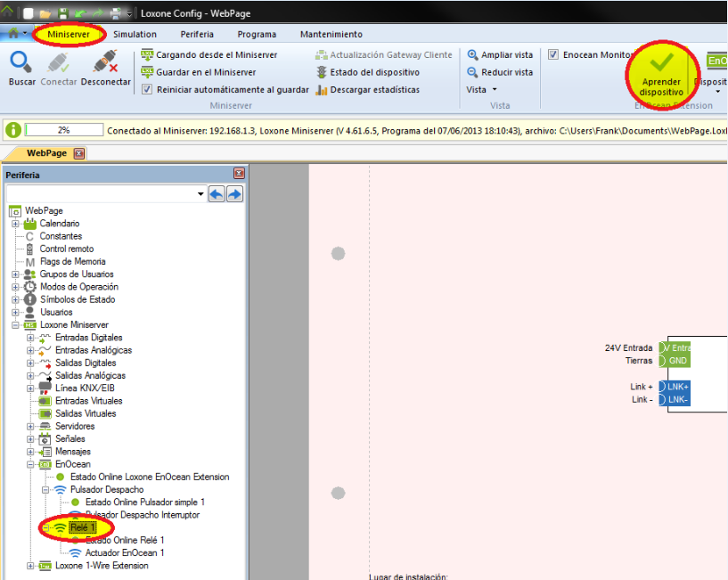
Task: Expand the Calendario tree node
Action: point(15,224)
